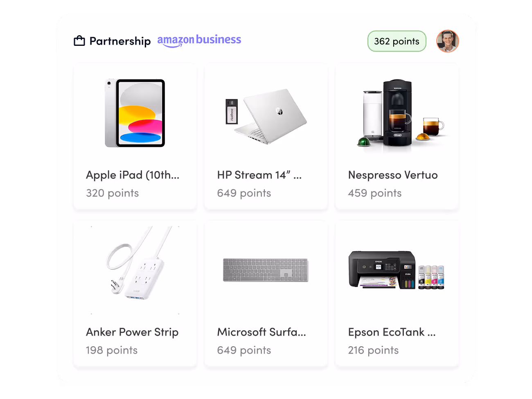The height and width of the screenshot is (399, 532).
Task: Open the Epson EcoTank title
Action: click(392, 332)
